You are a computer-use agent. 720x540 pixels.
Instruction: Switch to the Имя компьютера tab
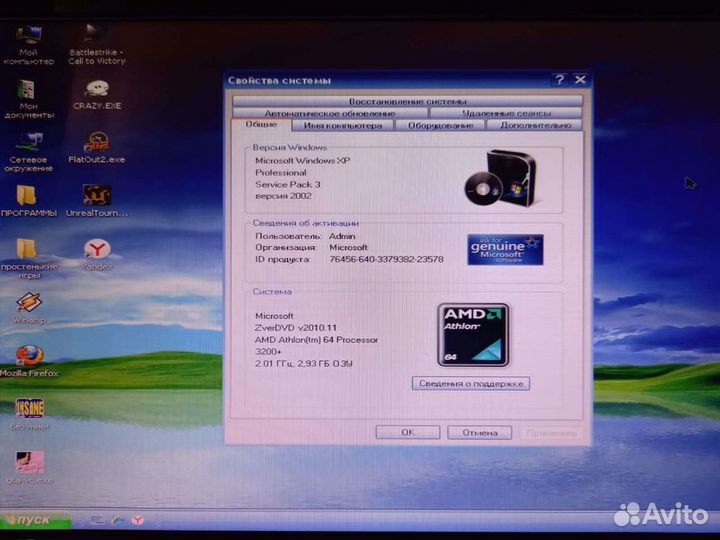[343, 125]
